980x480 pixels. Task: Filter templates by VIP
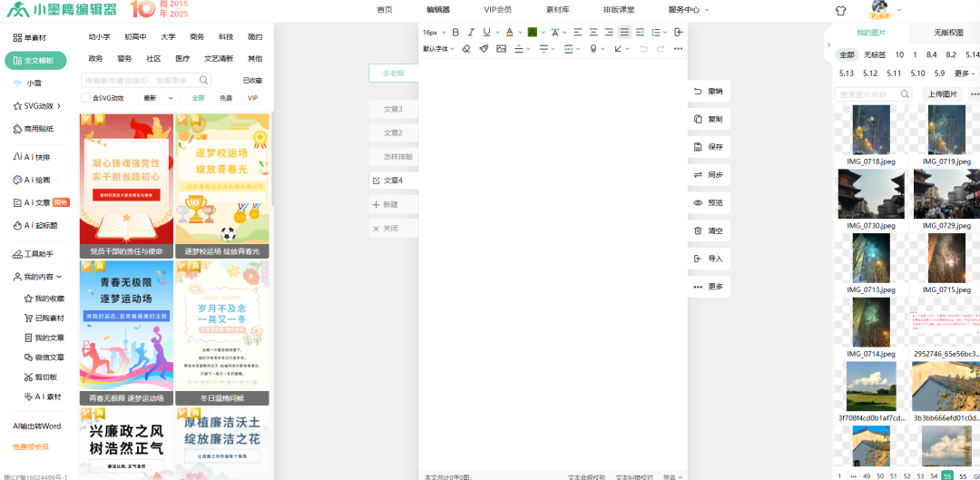tap(252, 98)
